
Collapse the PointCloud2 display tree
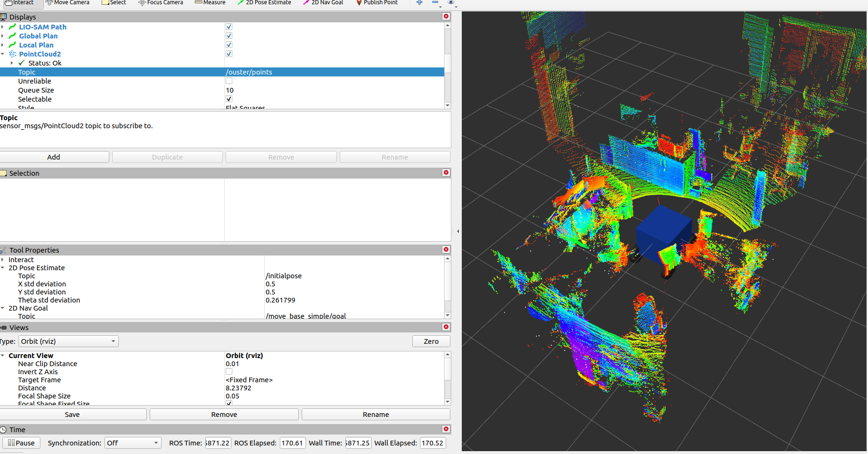coord(3,54)
